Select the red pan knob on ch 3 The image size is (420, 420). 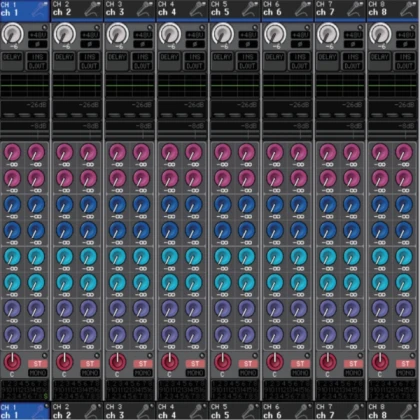pyautogui.click(x=117, y=361)
